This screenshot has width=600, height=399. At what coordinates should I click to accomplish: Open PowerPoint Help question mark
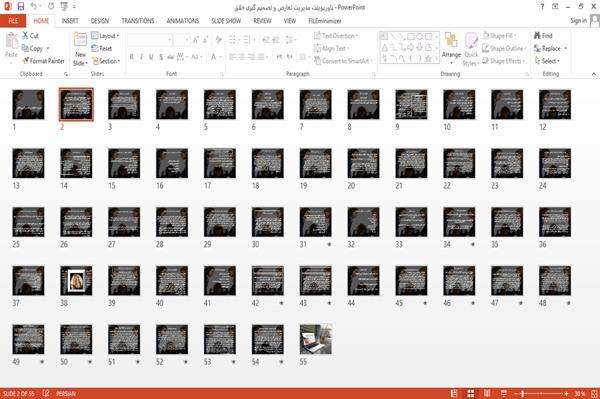pyautogui.click(x=542, y=7)
